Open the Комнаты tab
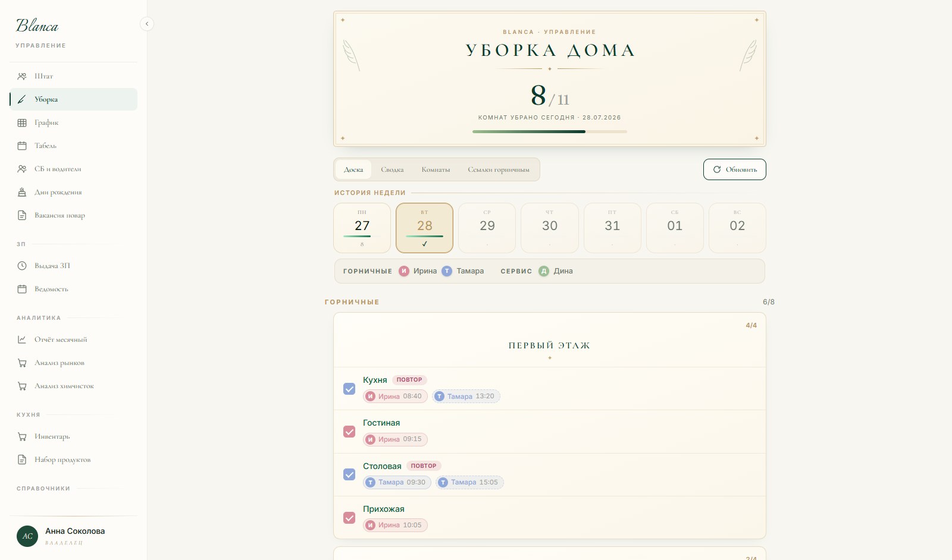This screenshot has height=560, width=952. [x=436, y=169]
